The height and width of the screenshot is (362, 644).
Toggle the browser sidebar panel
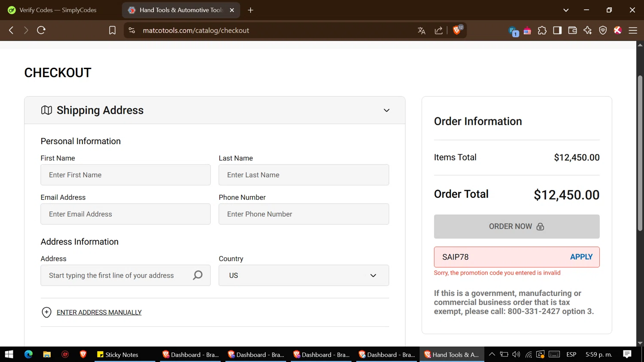click(557, 30)
